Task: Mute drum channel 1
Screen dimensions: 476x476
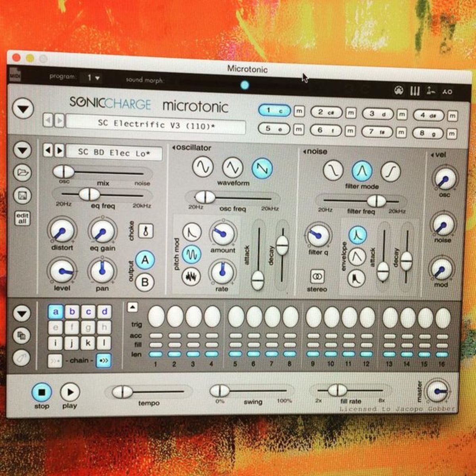Action: [x=299, y=112]
